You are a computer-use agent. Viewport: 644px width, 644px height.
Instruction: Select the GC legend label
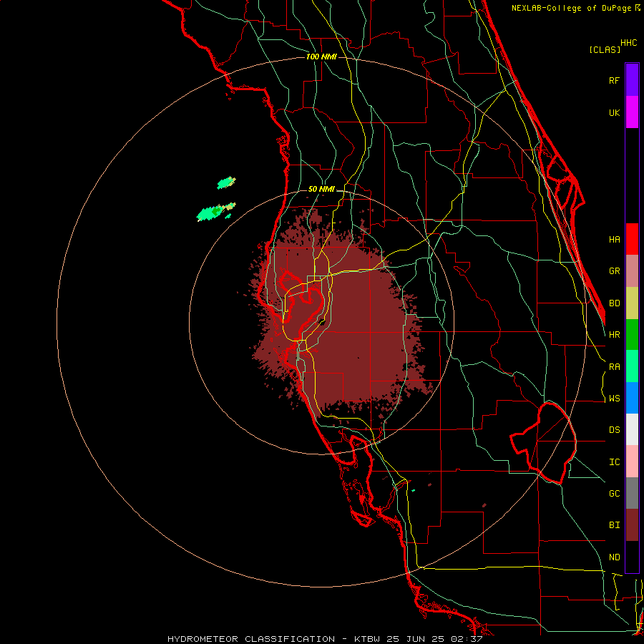point(615,493)
